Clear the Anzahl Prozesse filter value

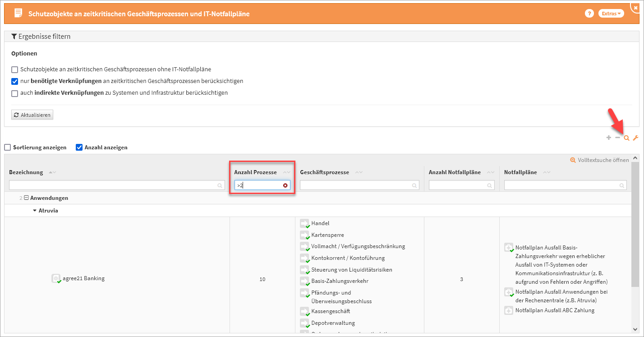pyautogui.click(x=285, y=185)
